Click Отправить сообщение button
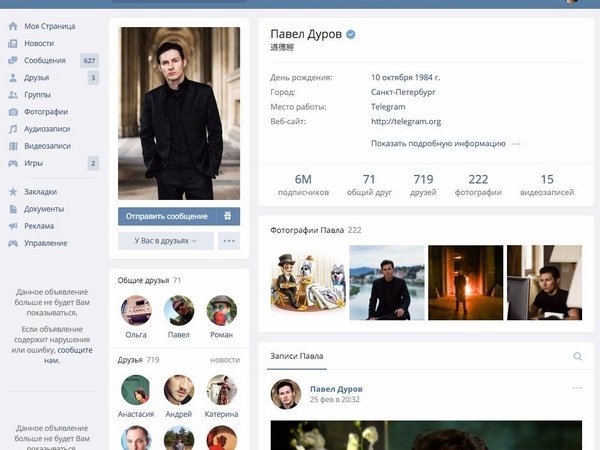600x450 pixels. [167, 216]
